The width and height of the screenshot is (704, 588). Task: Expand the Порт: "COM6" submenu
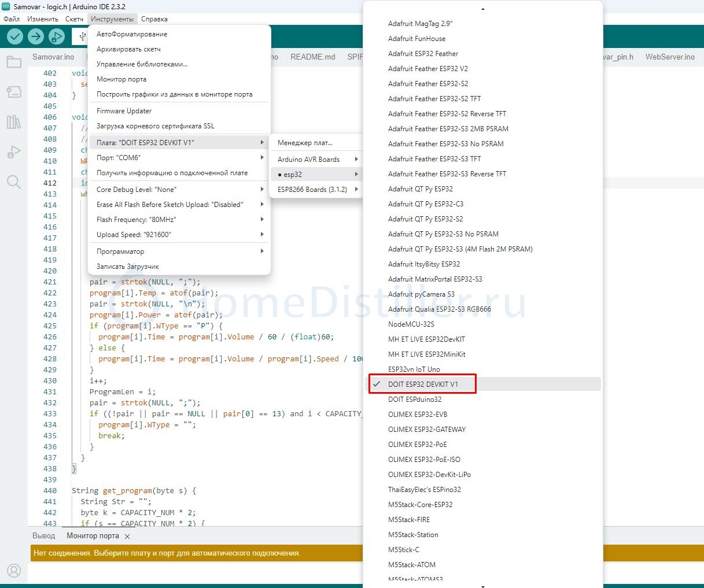click(x=179, y=158)
